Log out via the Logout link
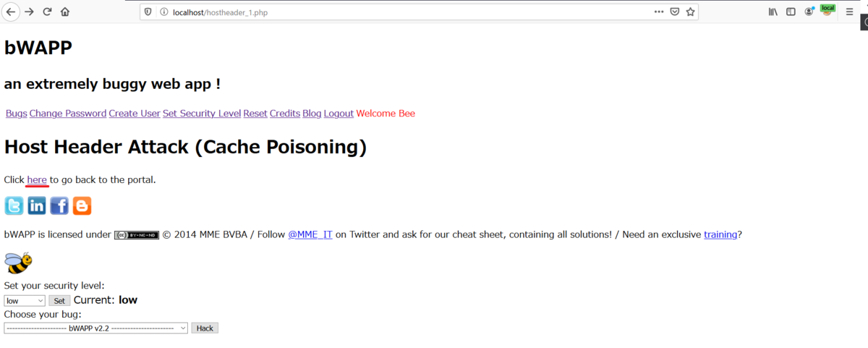868x348 pixels. tap(339, 114)
